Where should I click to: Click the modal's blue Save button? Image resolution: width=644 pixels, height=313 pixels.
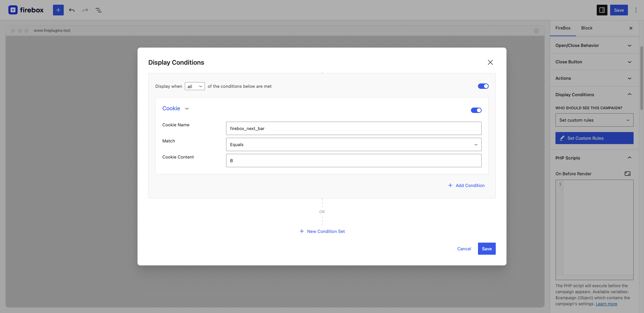coord(486,249)
